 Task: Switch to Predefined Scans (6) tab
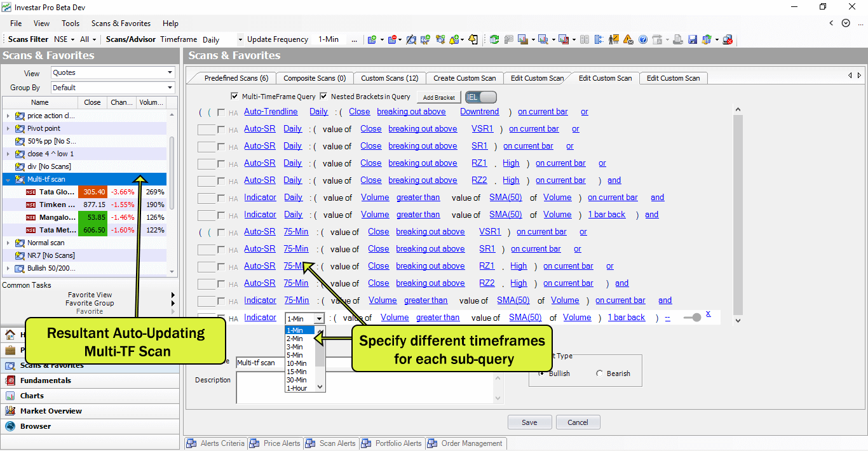pyautogui.click(x=236, y=78)
